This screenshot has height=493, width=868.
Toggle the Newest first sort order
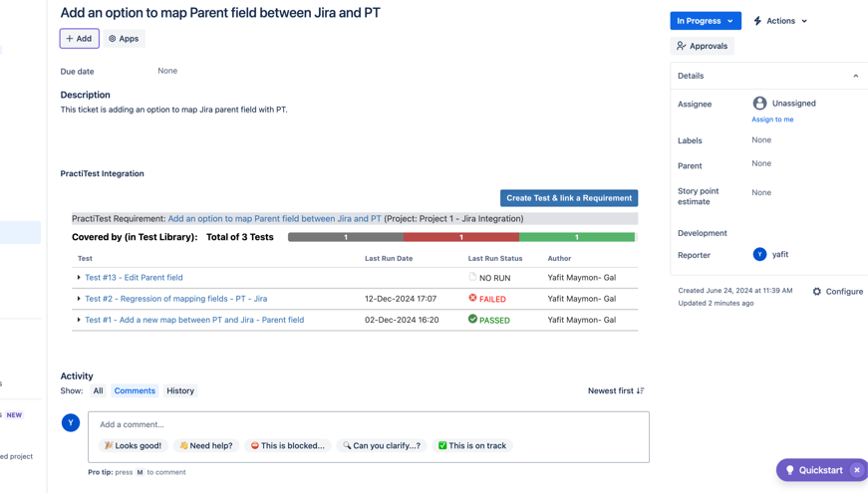[616, 390]
